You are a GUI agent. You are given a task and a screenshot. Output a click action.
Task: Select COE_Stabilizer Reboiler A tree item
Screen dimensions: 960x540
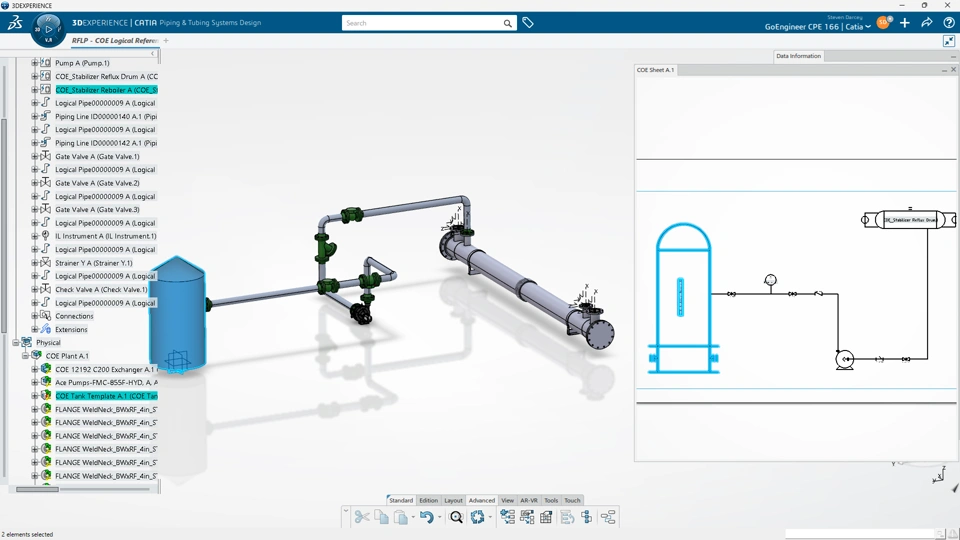[x=107, y=89]
